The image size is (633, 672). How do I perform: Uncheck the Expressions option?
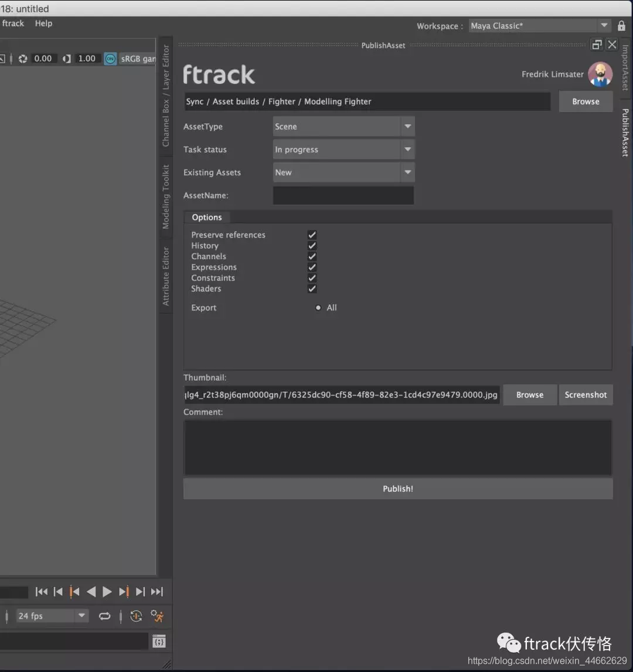click(x=312, y=267)
